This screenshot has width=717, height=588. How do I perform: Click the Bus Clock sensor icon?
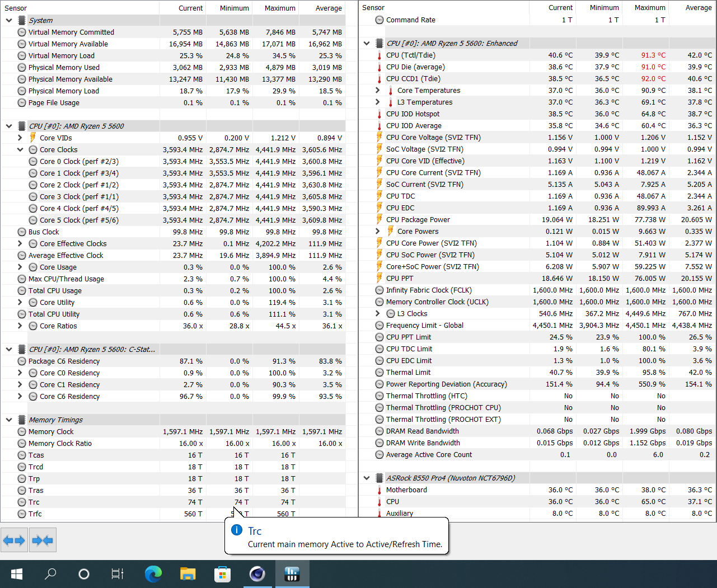(x=22, y=232)
